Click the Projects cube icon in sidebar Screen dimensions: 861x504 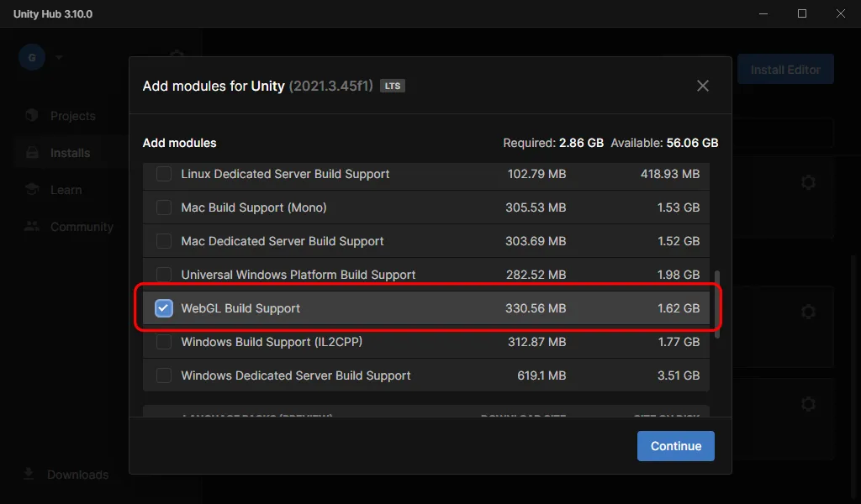tap(32, 116)
